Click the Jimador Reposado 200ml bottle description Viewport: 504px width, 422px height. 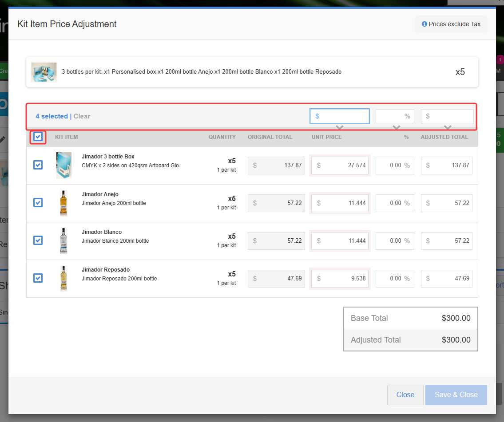pyautogui.click(x=119, y=279)
